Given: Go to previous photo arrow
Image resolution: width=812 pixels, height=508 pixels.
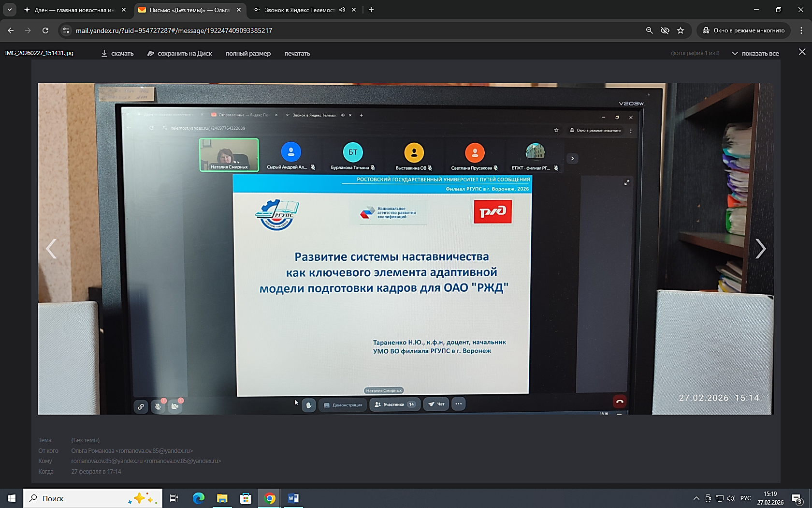Looking at the screenshot, I should click(x=51, y=249).
